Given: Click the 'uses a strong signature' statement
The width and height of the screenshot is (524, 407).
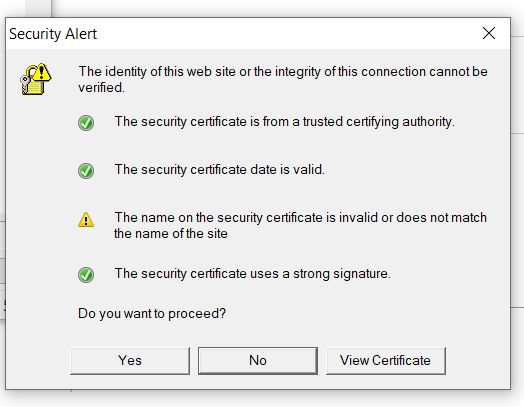Looking at the screenshot, I should [253, 274].
